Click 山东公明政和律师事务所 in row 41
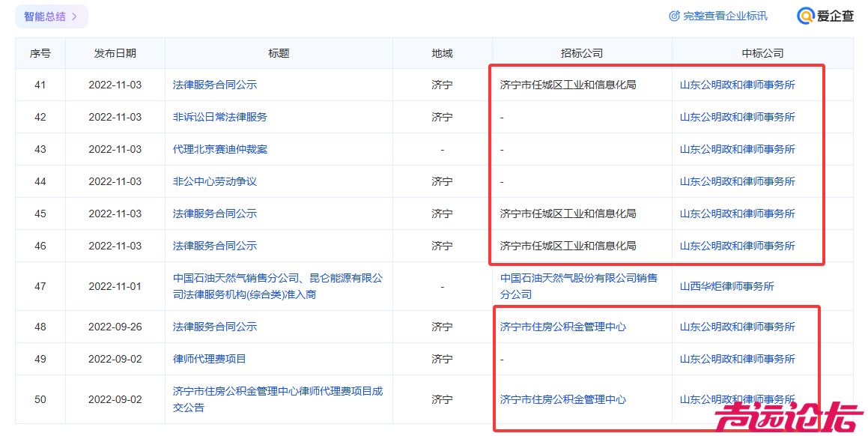The image size is (868, 436). pos(737,85)
